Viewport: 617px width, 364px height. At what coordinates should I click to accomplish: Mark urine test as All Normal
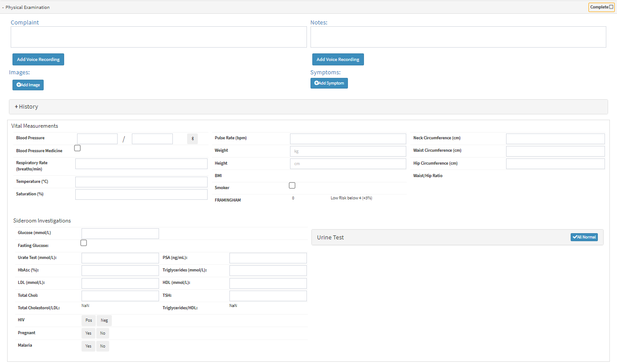(x=584, y=237)
